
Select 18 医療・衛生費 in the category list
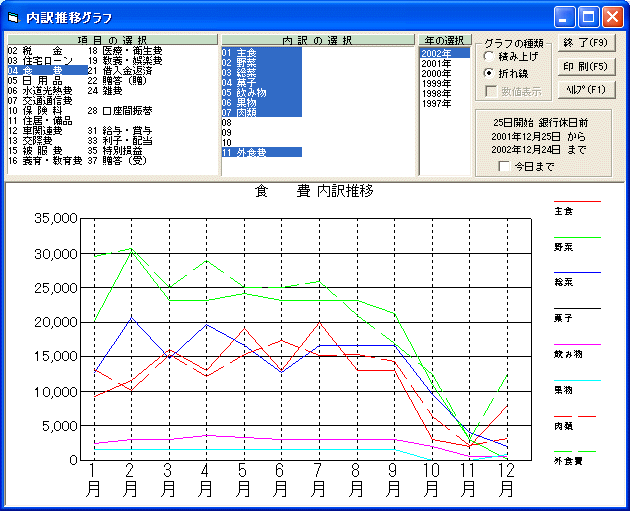125,50
